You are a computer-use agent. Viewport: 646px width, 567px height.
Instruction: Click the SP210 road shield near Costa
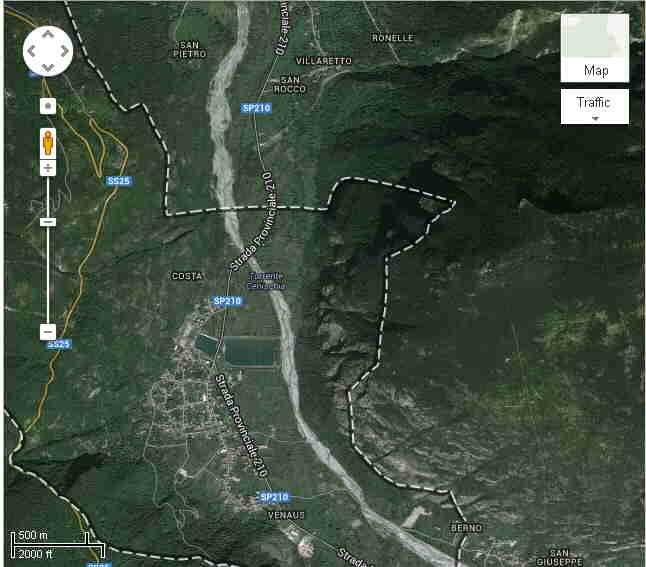[x=227, y=301]
